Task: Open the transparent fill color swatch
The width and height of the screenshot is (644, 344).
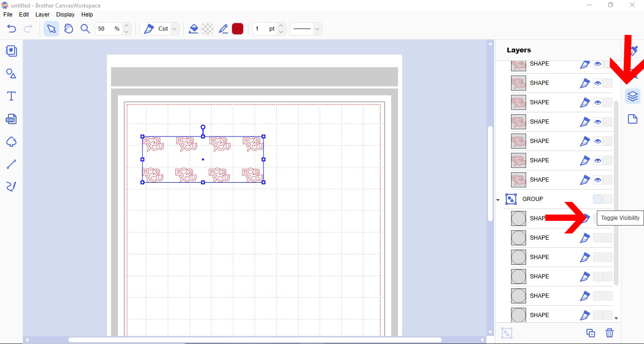Action: click(207, 29)
